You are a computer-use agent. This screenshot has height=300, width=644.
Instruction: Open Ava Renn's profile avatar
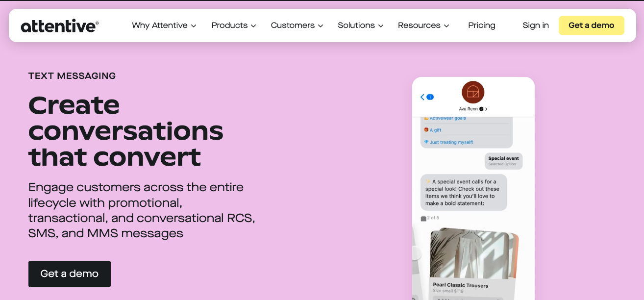(472, 92)
